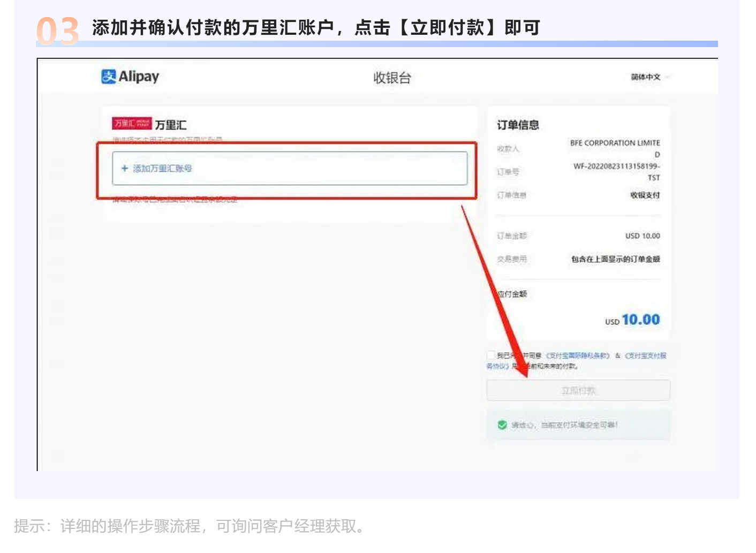Screen dimensions: 756x553
Task: Open the 简体中文 language dropdown
Action: 650,77
